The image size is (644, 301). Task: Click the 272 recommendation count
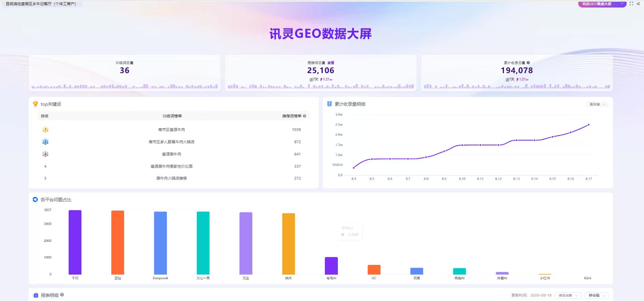[x=298, y=178]
